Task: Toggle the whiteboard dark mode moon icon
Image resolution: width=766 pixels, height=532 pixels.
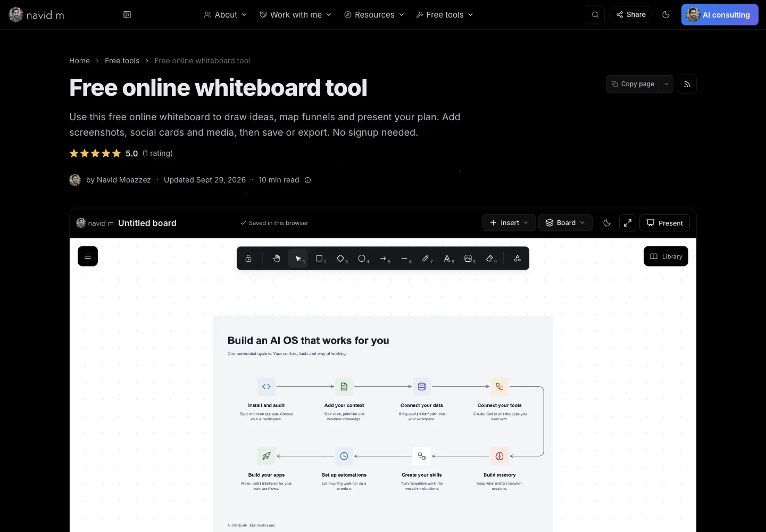Action: pos(607,223)
